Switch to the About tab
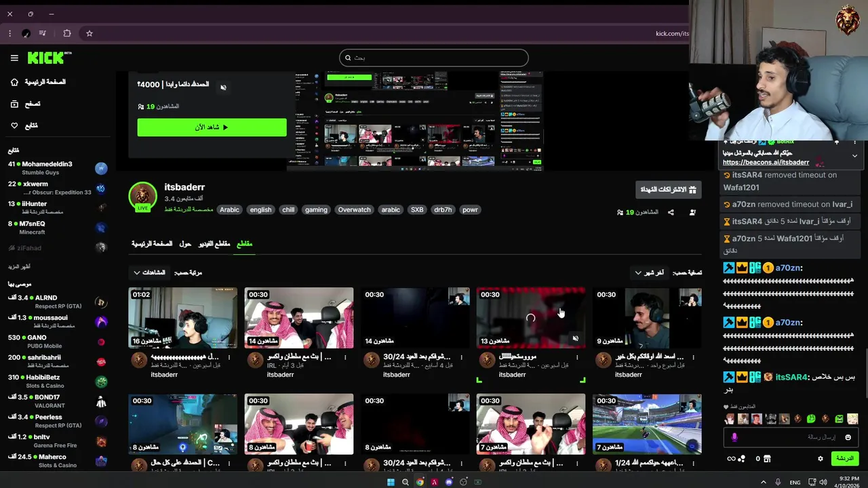 tap(185, 243)
